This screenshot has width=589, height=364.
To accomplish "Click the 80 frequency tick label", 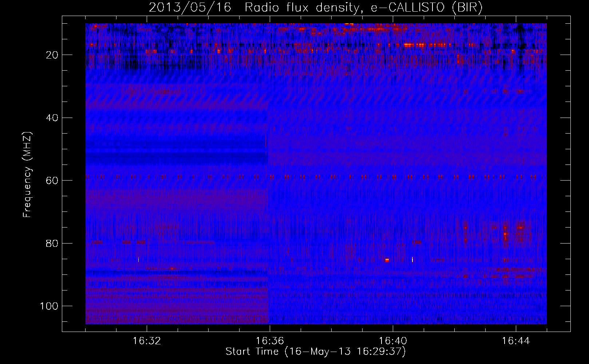I will pyautogui.click(x=52, y=243).
